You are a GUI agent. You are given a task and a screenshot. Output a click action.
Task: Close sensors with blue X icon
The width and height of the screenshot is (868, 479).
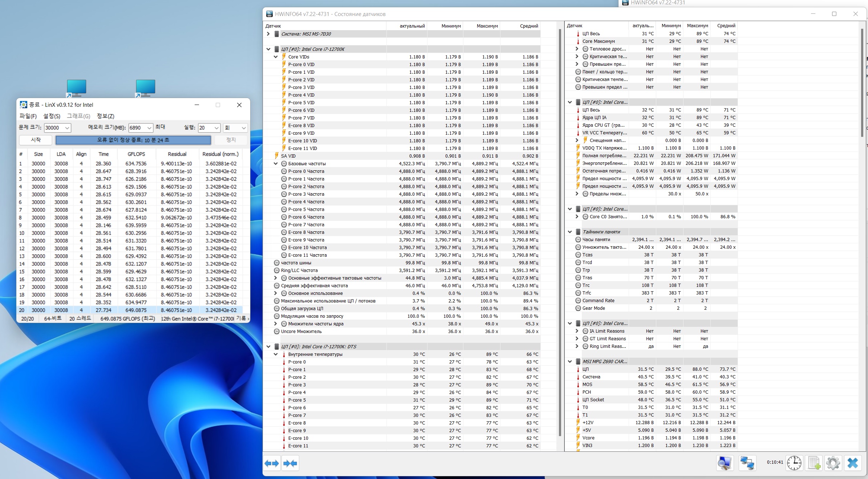click(x=852, y=463)
